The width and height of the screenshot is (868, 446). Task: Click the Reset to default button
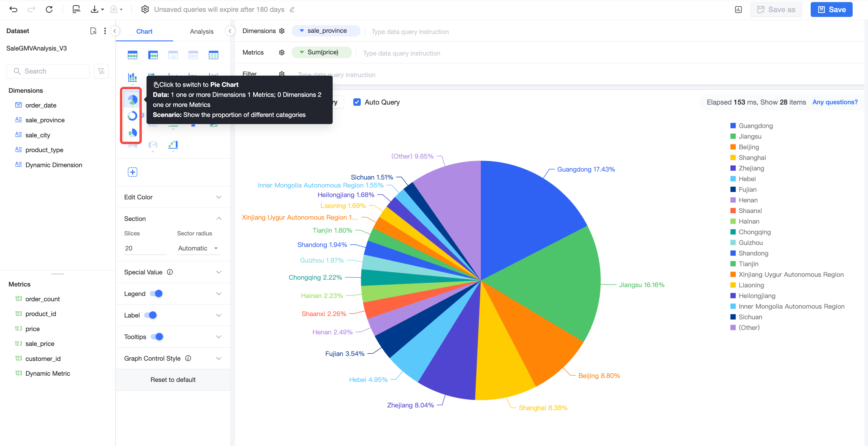pos(173,380)
